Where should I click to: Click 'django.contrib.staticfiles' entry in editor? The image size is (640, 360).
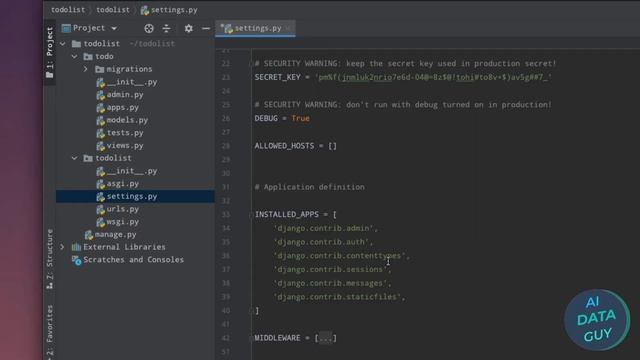337,297
